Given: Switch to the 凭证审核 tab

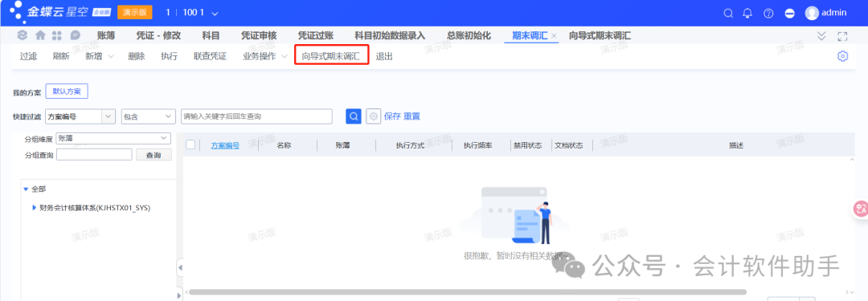Looking at the screenshot, I should coord(259,36).
